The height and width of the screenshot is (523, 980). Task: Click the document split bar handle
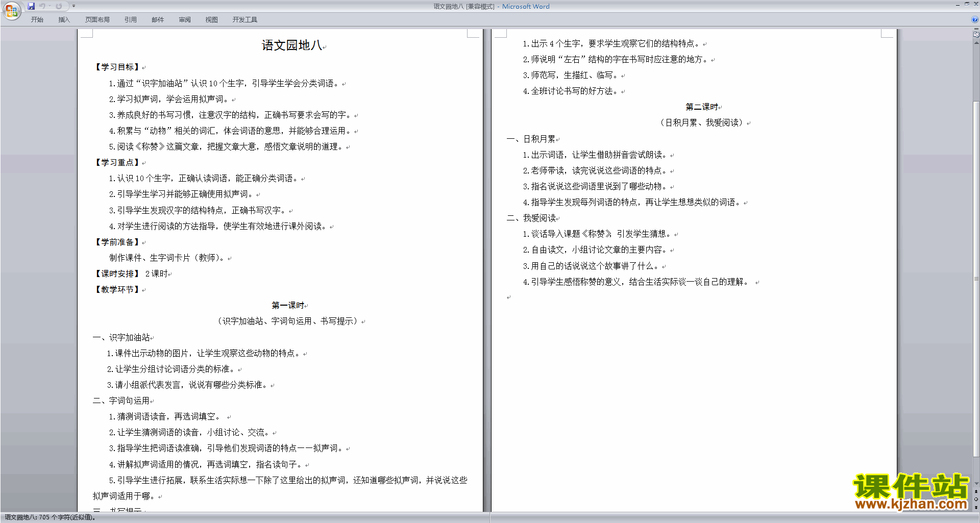(x=976, y=30)
